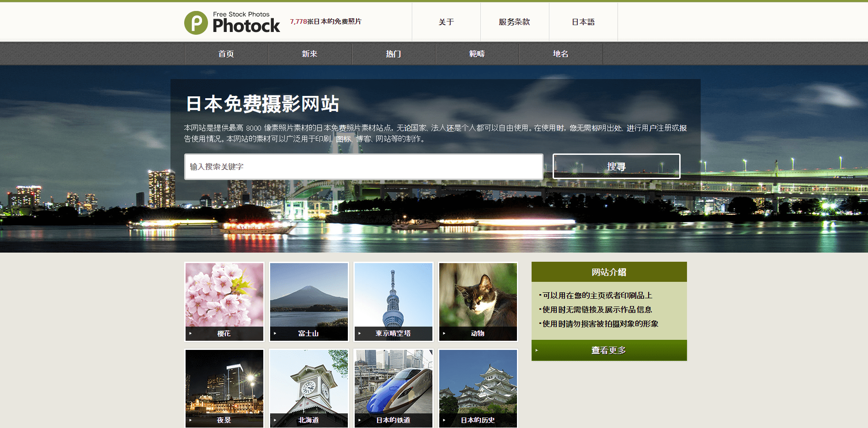The width and height of the screenshot is (868, 428).
Task: Click the arrow icon on 富士山 label
Action: click(x=275, y=333)
